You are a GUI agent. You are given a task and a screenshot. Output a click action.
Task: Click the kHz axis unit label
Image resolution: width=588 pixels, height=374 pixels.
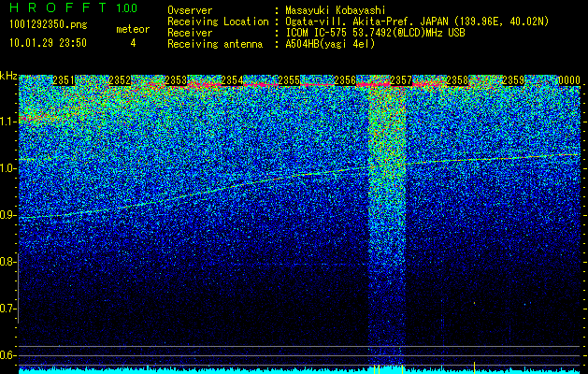tap(8, 76)
